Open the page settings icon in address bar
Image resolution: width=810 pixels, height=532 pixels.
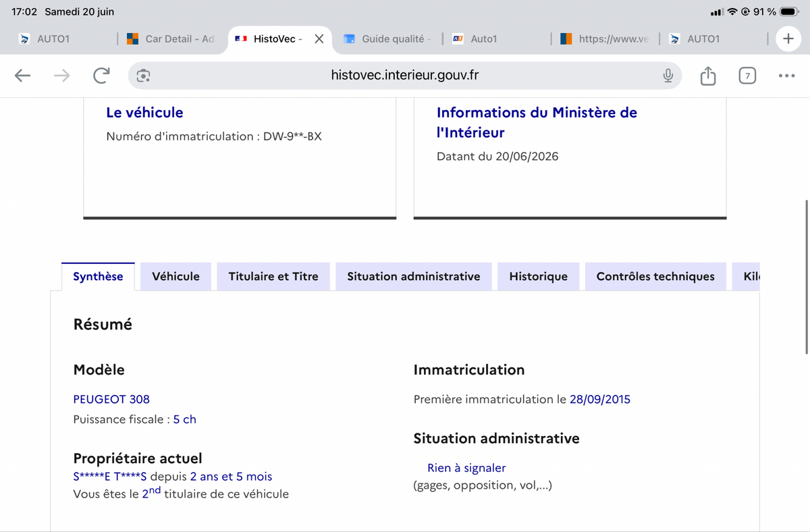click(x=143, y=76)
